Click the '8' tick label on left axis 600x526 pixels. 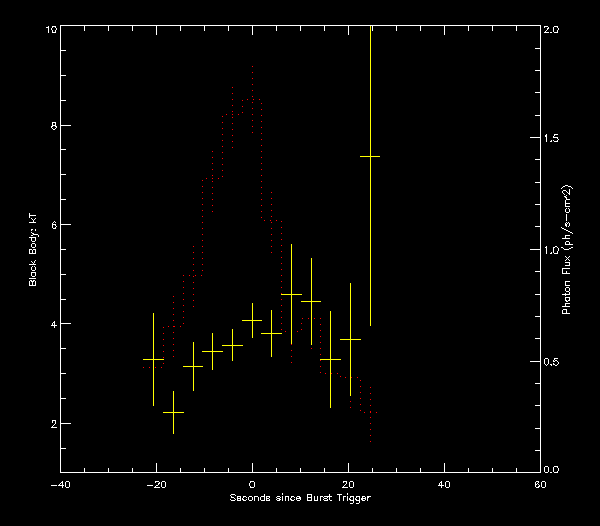52,126
